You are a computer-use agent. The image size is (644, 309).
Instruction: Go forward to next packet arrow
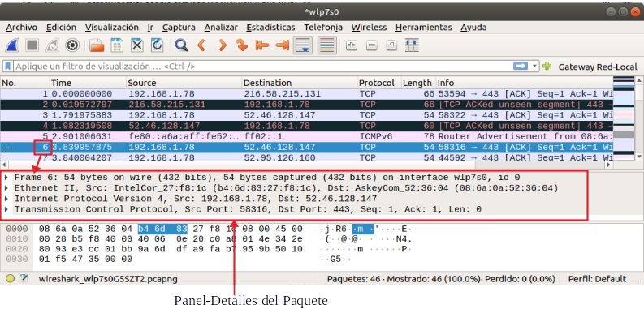tap(223, 45)
